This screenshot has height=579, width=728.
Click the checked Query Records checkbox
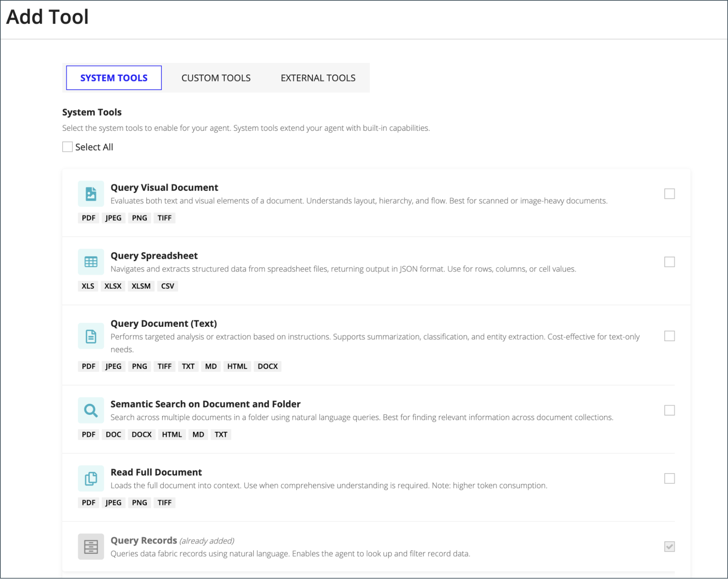point(669,547)
